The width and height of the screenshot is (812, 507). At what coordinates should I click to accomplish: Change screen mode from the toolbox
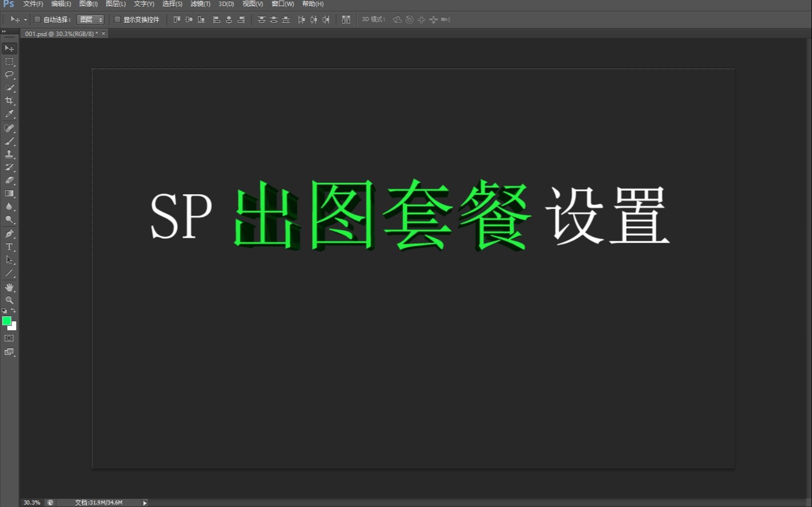pyautogui.click(x=9, y=352)
